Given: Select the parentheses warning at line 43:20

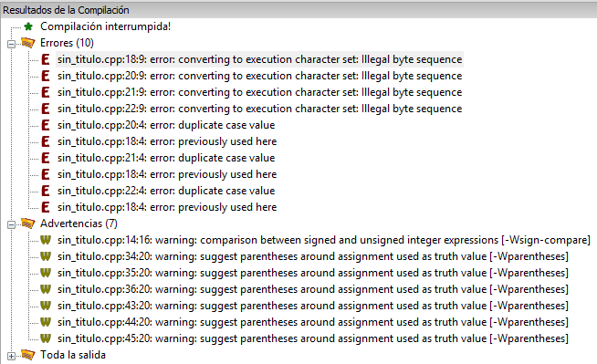Looking at the screenshot, I should 313,306.
